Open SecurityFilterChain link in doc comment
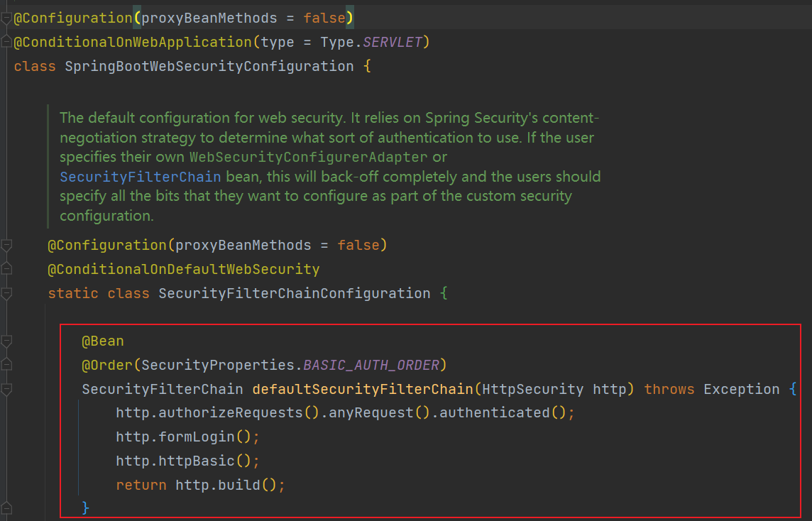The height and width of the screenshot is (521, 812). 140,176
